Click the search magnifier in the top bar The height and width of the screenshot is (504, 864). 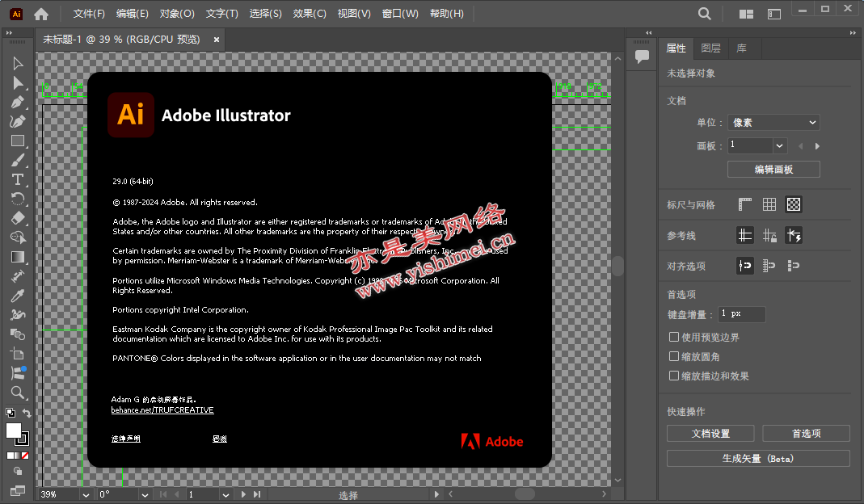coord(704,14)
